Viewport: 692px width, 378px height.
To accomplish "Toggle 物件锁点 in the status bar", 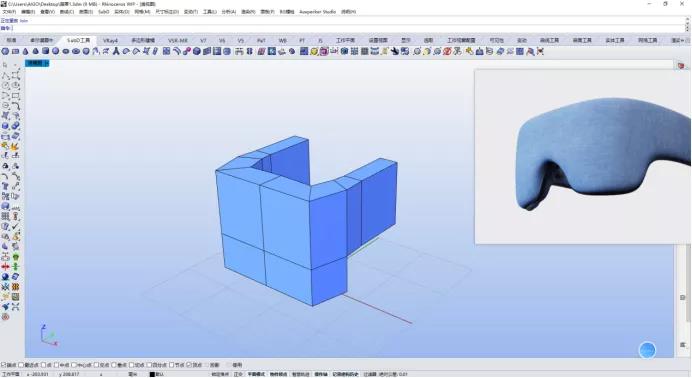I will click(x=278, y=374).
